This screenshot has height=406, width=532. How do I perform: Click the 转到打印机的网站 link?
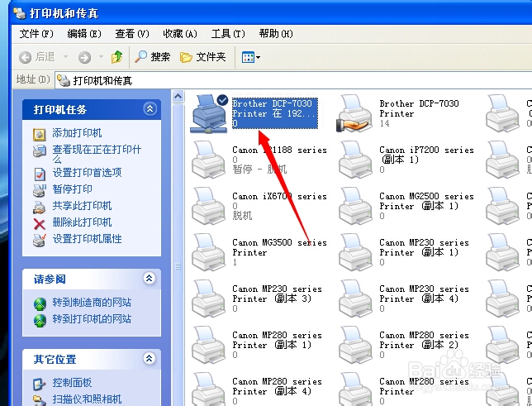(92, 319)
